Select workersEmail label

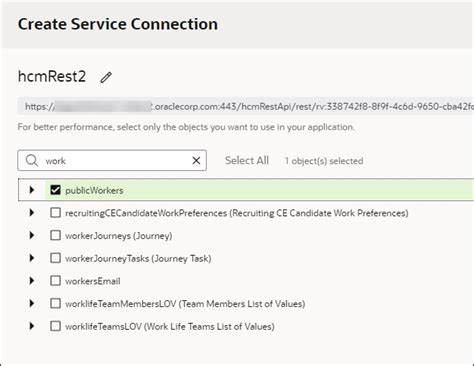[x=93, y=281]
